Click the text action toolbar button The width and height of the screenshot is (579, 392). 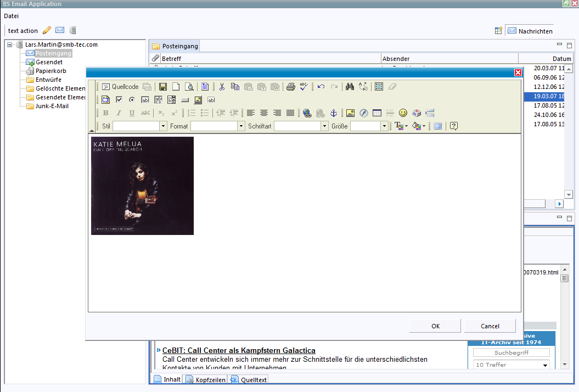coord(23,31)
